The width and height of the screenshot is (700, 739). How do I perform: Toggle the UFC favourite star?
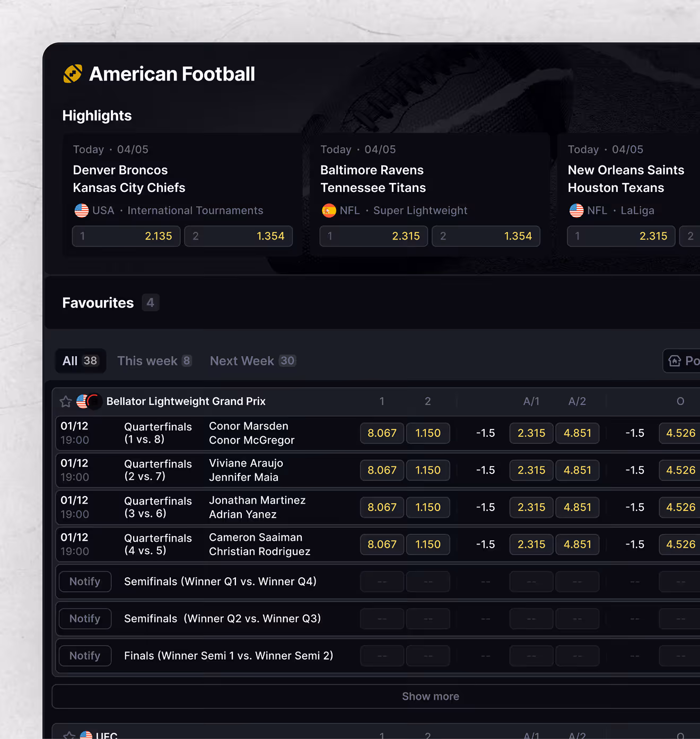tap(69, 735)
